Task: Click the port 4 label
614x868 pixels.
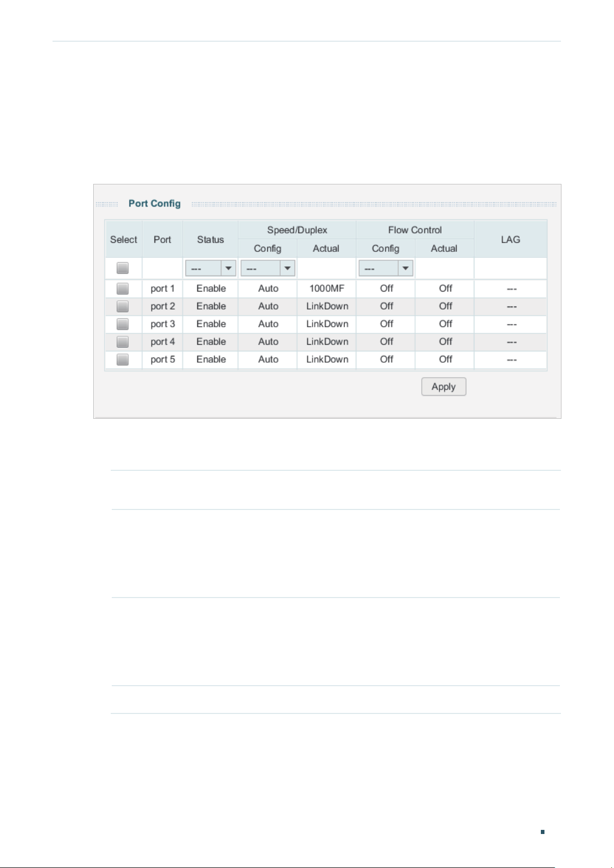Action: coord(163,342)
